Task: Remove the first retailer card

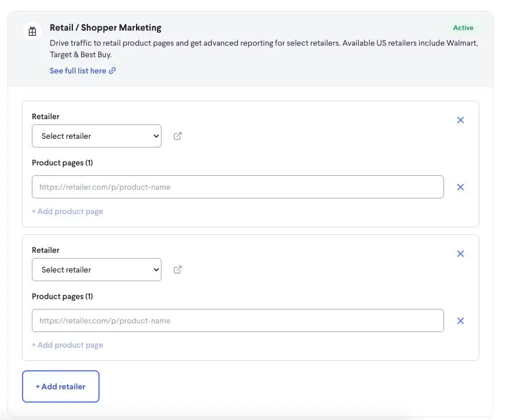Action: click(x=460, y=120)
